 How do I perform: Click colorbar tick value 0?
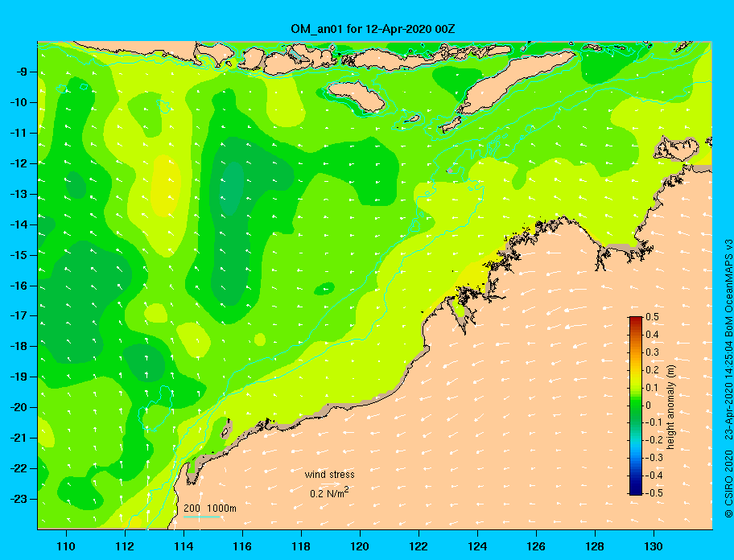649,406
